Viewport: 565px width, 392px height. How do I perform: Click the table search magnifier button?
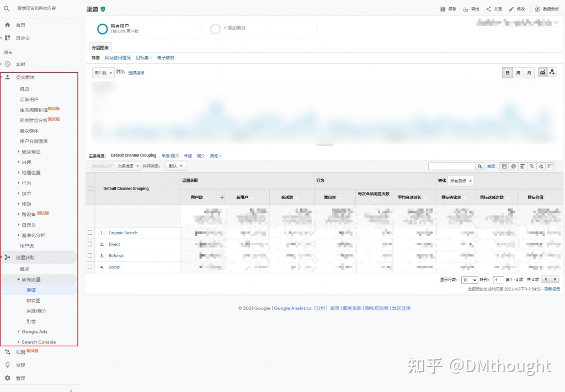click(479, 167)
